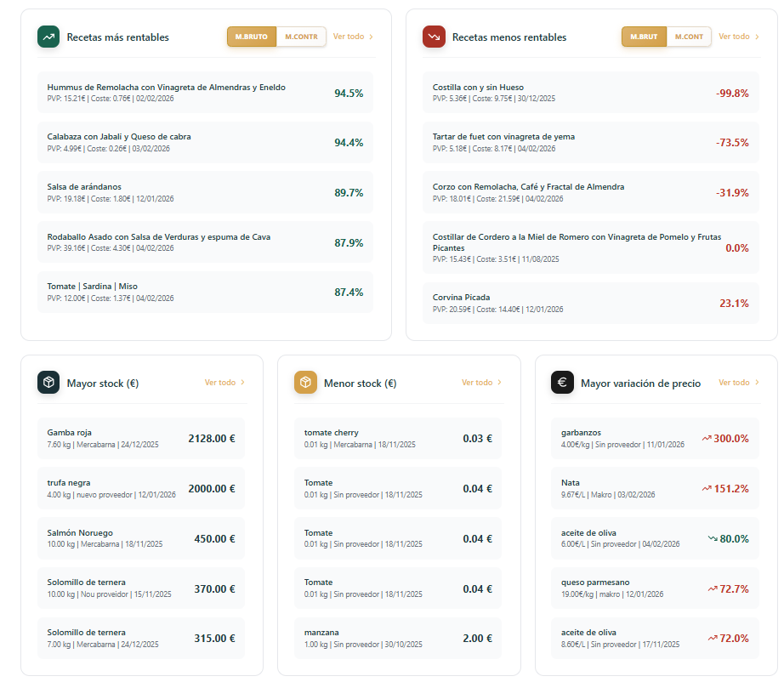Click the euro icon on Mayor variación de precio

click(x=561, y=383)
